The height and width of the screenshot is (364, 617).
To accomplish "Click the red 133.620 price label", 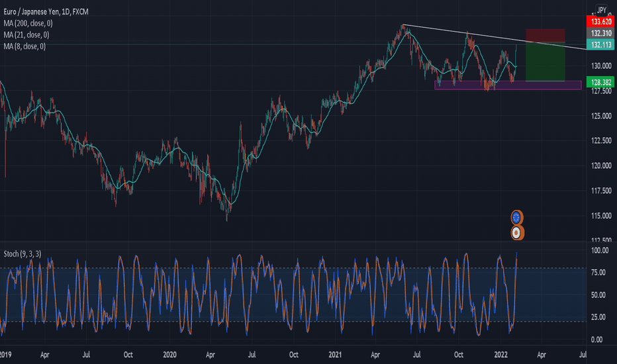I will point(600,22).
